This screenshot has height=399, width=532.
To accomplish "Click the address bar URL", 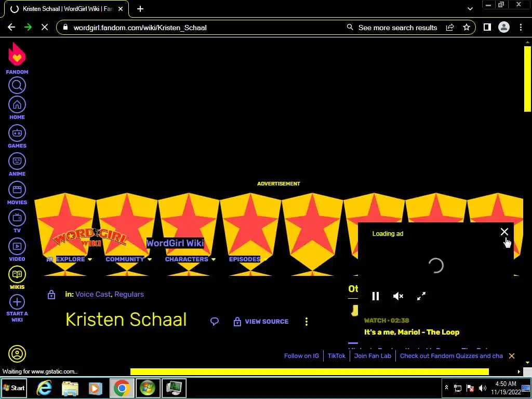I will pos(140,28).
